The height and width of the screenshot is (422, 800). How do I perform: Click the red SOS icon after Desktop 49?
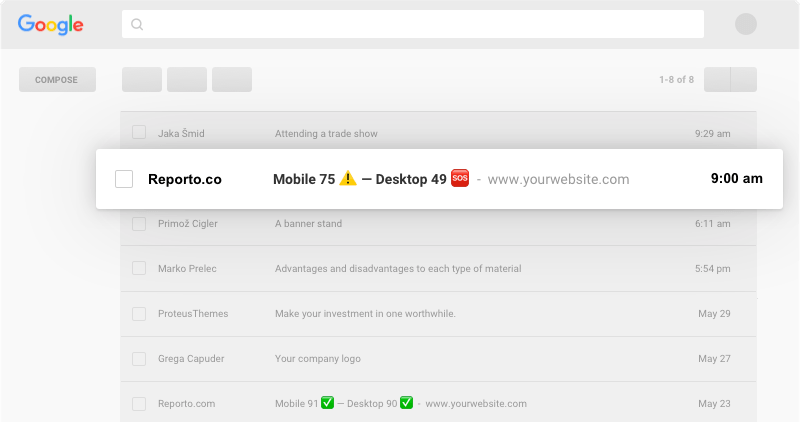click(x=460, y=178)
